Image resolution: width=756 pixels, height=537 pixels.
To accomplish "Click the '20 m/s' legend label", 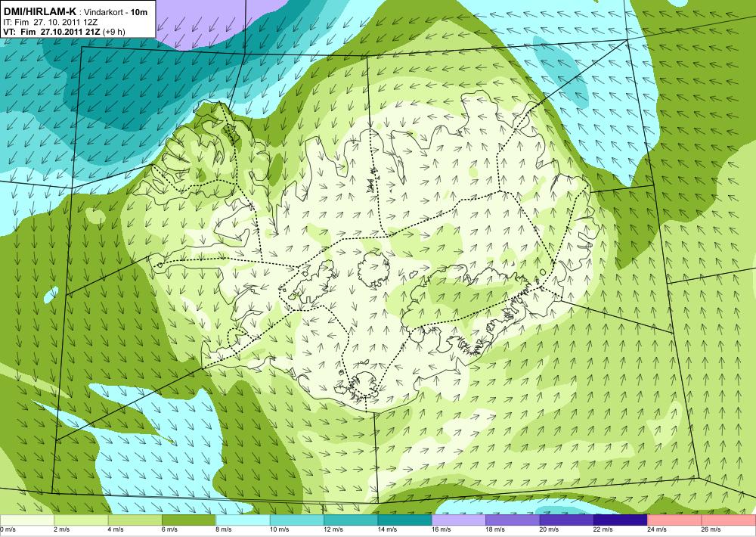I will [x=550, y=529].
